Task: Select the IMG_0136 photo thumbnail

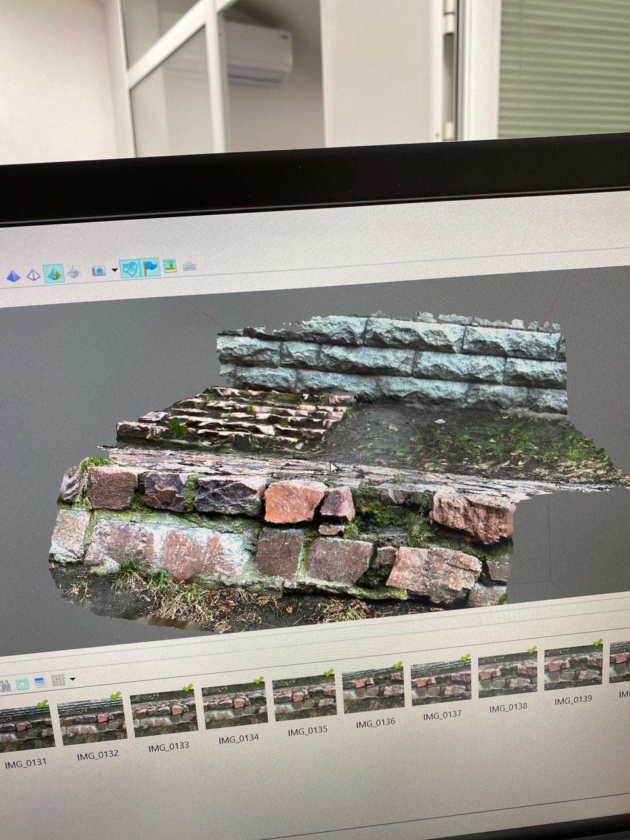Action: coord(373,690)
